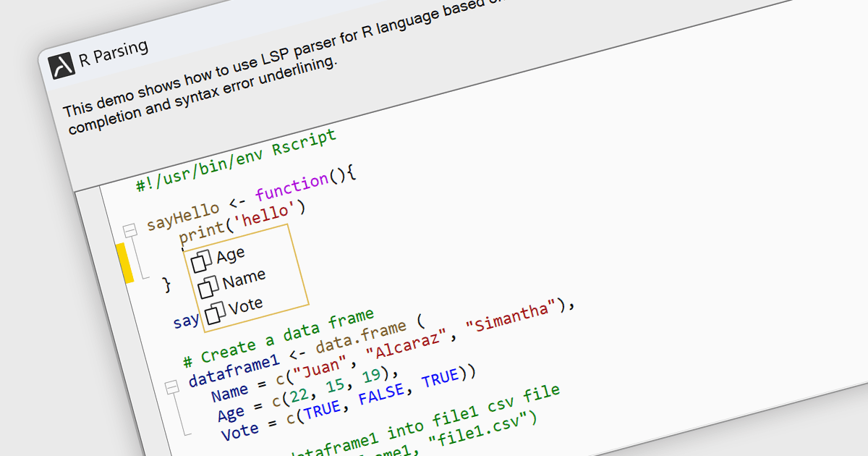Image resolution: width=868 pixels, height=456 pixels.
Task: Click the R Parsing window logo icon
Action: coord(62,64)
